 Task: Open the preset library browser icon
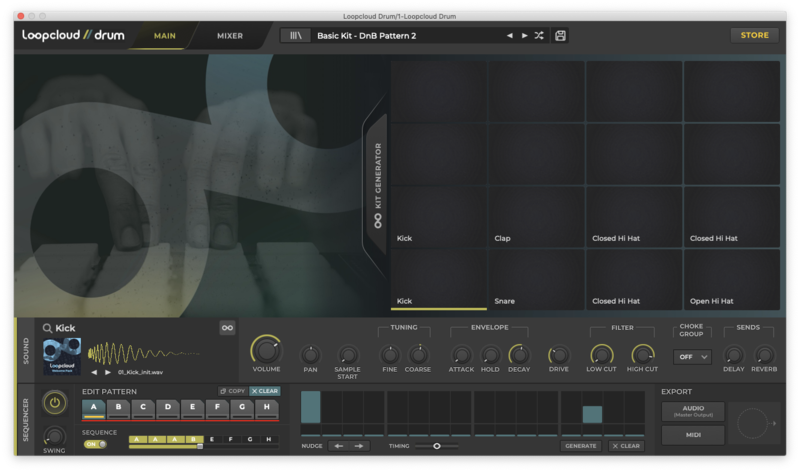pyautogui.click(x=295, y=35)
